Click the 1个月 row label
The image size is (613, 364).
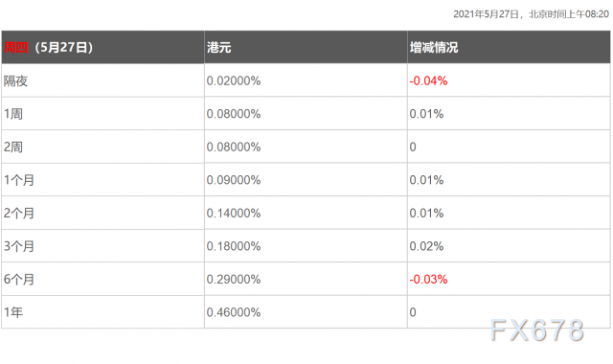(19, 180)
